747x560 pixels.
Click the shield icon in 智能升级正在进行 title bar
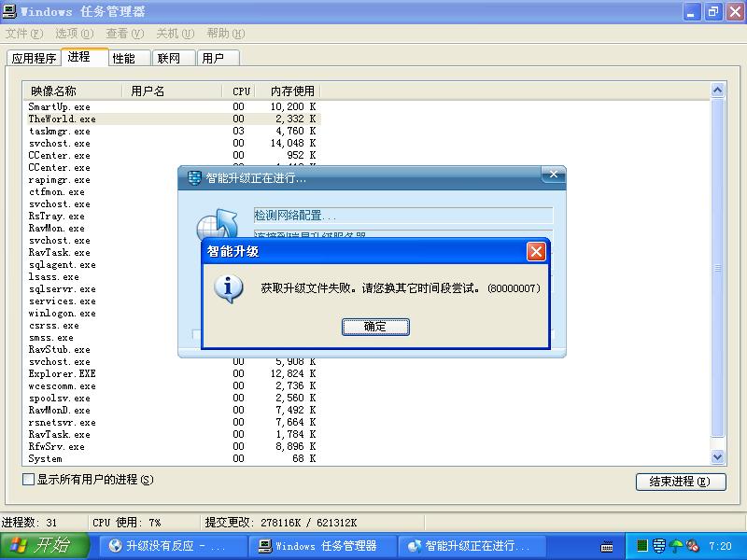(194, 178)
